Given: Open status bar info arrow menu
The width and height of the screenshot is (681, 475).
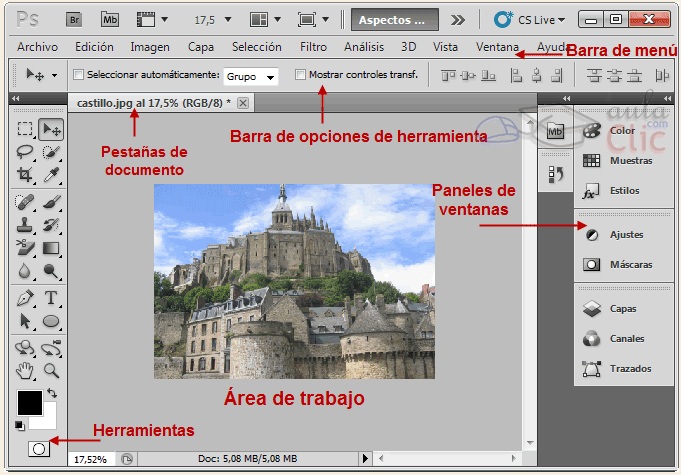Looking at the screenshot, I should [365, 459].
